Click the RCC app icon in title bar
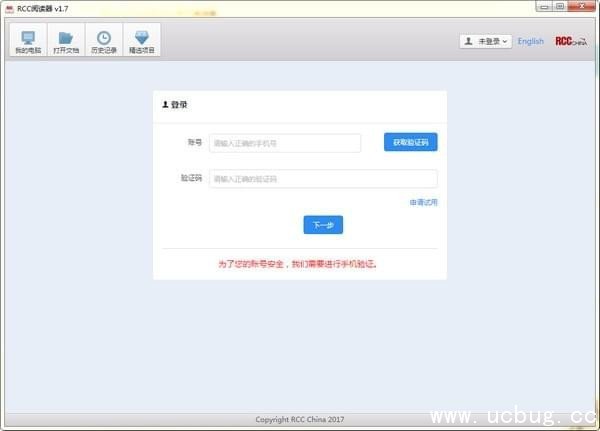 (10, 9)
